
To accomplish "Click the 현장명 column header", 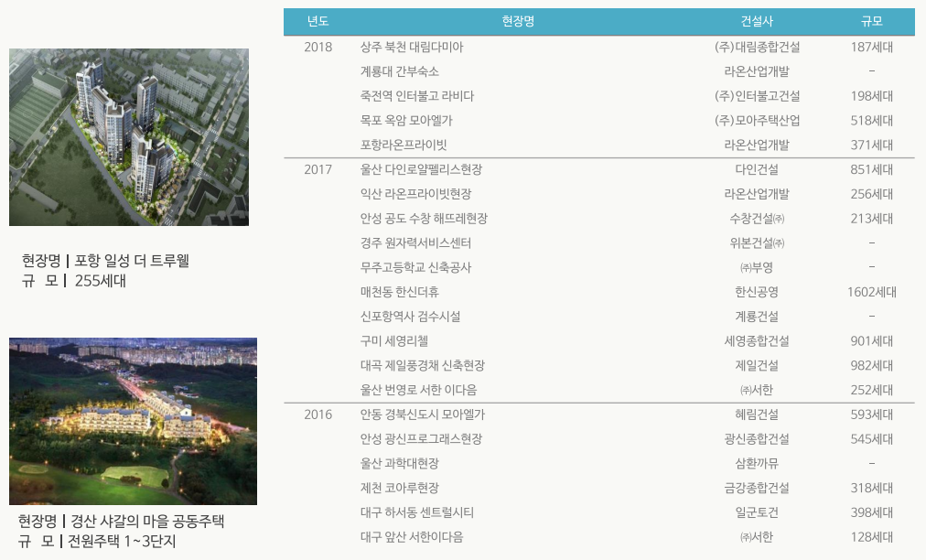I will click(x=518, y=21).
